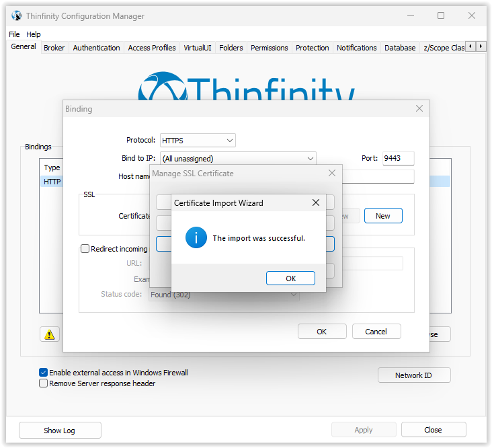Go to the Folders tab
The width and height of the screenshot is (492, 448).
[231, 48]
